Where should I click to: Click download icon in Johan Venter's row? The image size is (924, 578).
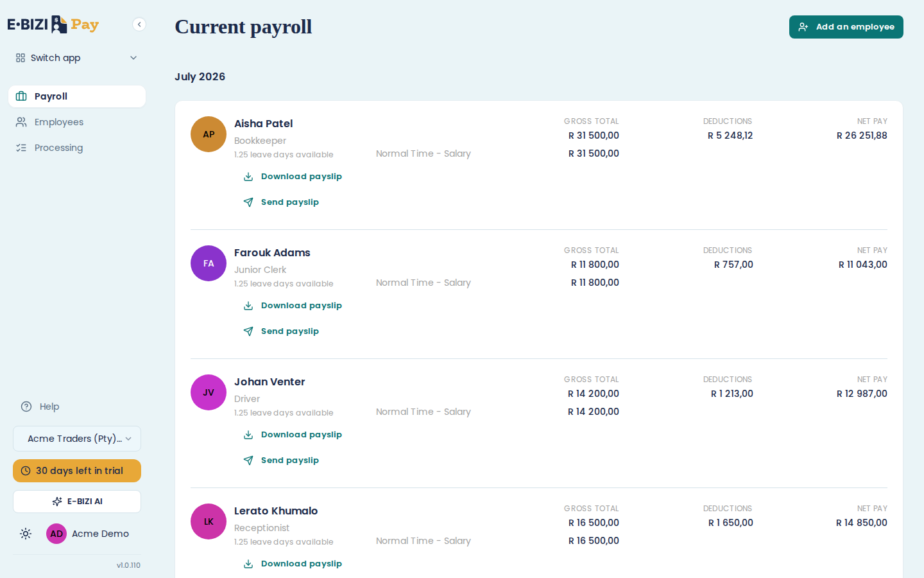tap(248, 435)
